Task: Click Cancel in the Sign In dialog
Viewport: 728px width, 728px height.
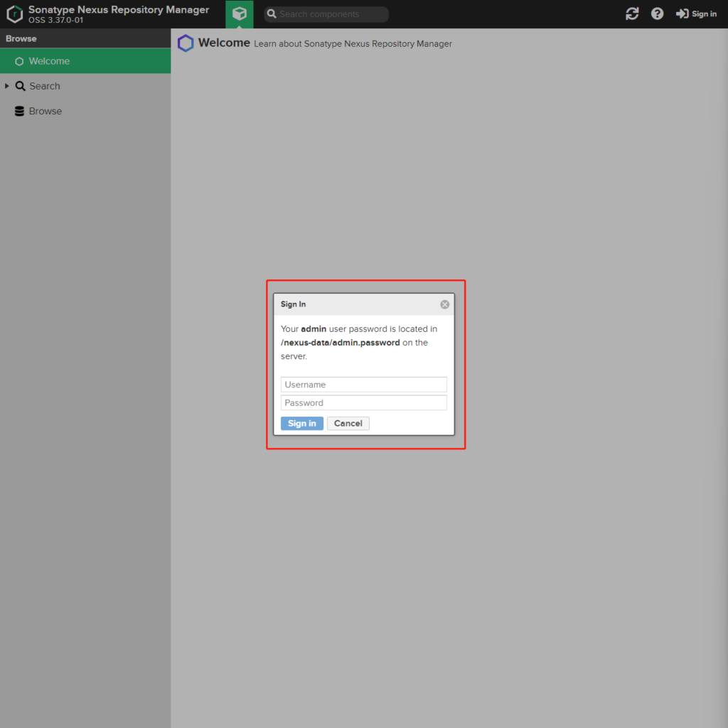Action: pos(348,424)
